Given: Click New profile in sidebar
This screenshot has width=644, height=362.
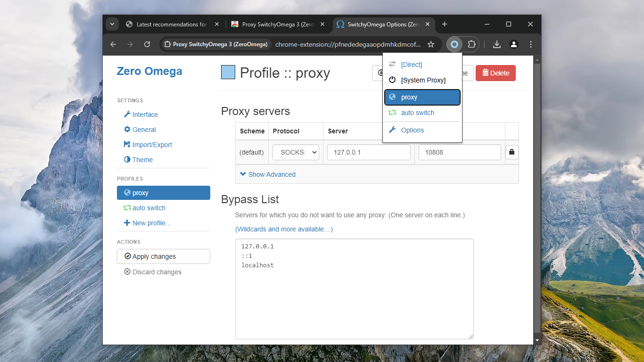Looking at the screenshot, I should pyautogui.click(x=164, y=223).
